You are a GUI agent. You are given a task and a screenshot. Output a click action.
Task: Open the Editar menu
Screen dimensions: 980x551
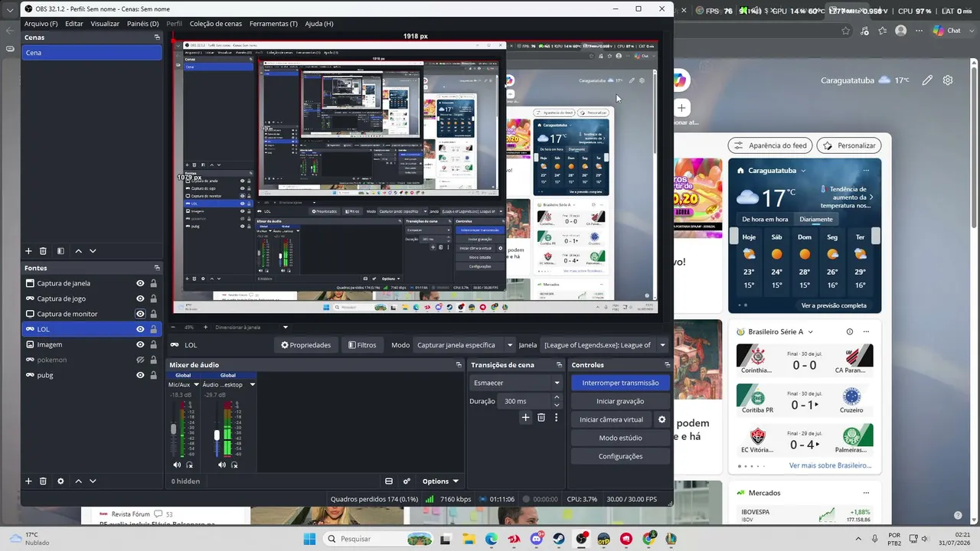point(74,24)
